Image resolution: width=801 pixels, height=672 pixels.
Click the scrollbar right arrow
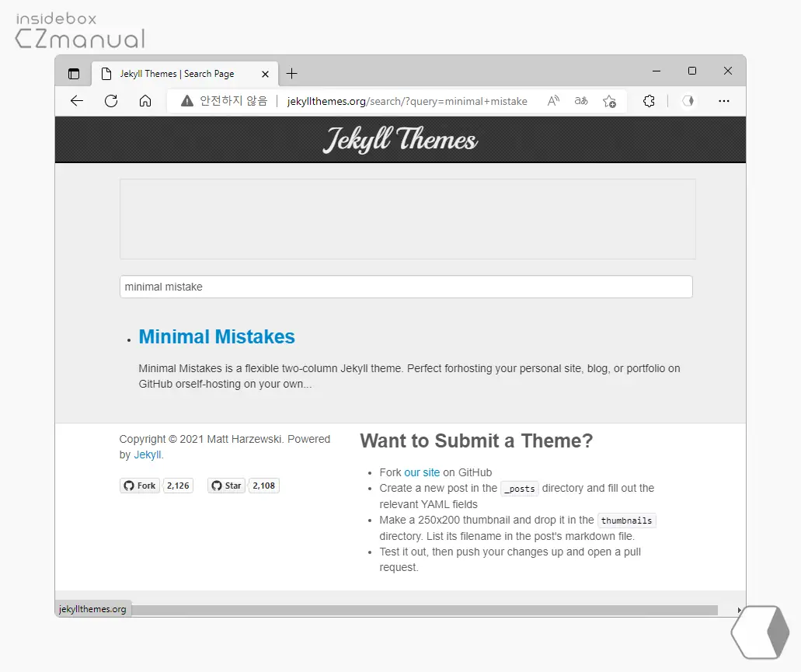(x=739, y=610)
